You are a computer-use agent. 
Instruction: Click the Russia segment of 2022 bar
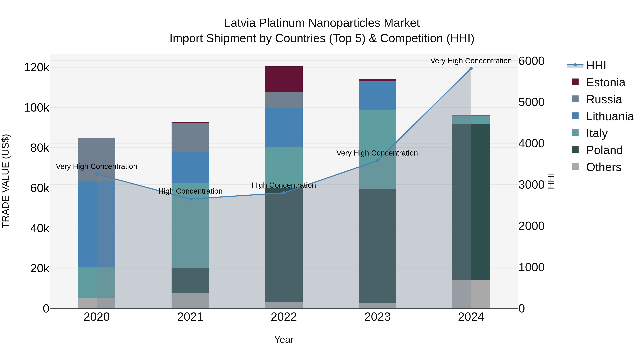[x=284, y=100]
